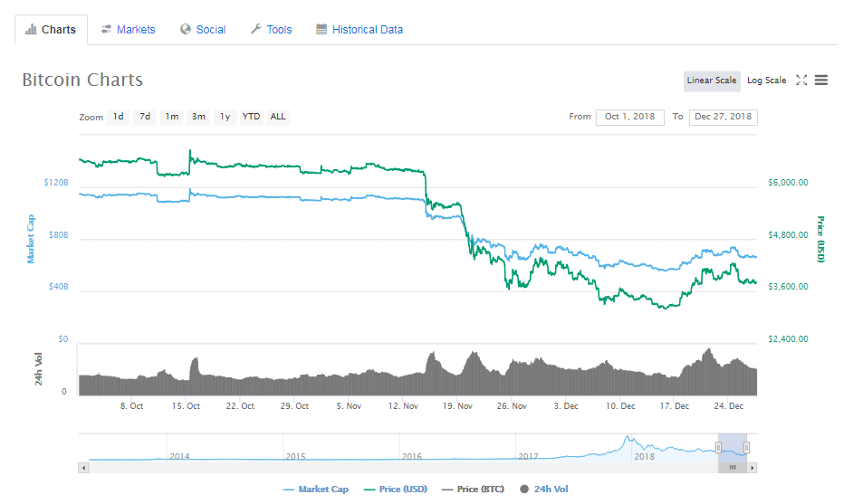Switch to Log Scale
The image size is (863, 504).
point(767,81)
